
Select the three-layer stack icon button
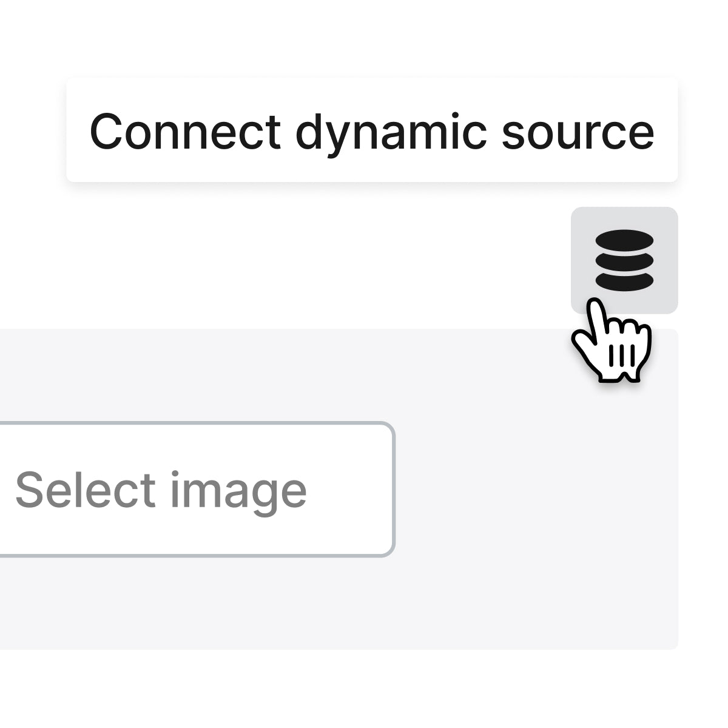pyautogui.click(x=624, y=260)
